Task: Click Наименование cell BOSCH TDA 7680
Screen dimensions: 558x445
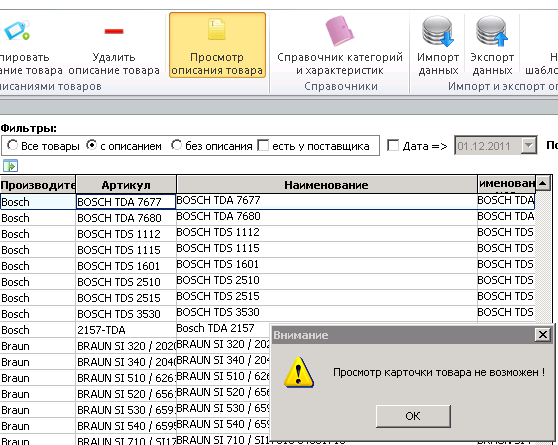Action: (326, 218)
